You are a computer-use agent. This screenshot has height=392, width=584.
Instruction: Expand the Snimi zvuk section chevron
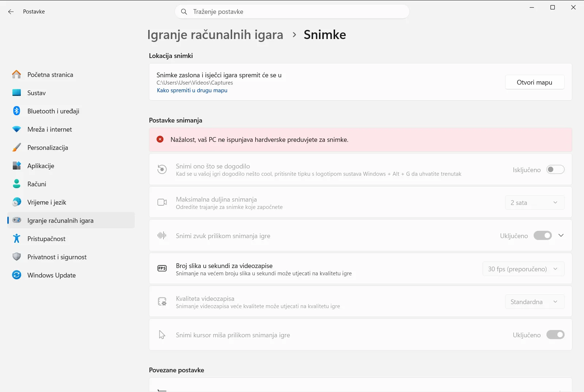click(561, 236)
